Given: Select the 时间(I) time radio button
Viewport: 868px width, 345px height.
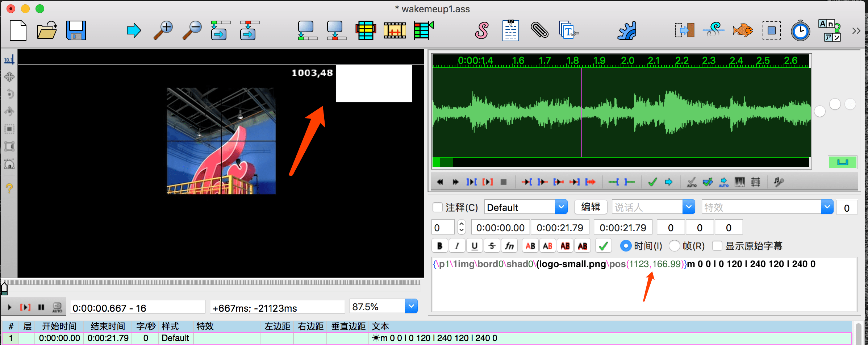Looking at the screenshot, I should click(626, 246).
